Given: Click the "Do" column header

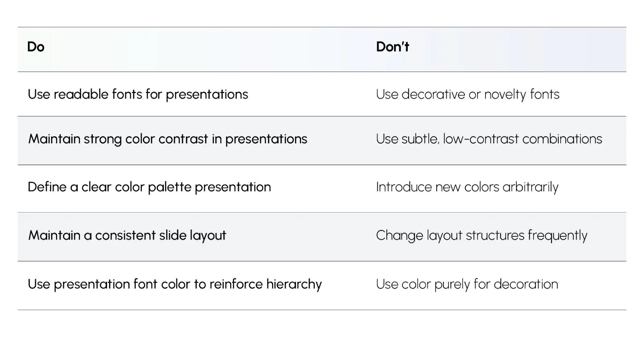Looking at the screenshot, I should [36, 47].
